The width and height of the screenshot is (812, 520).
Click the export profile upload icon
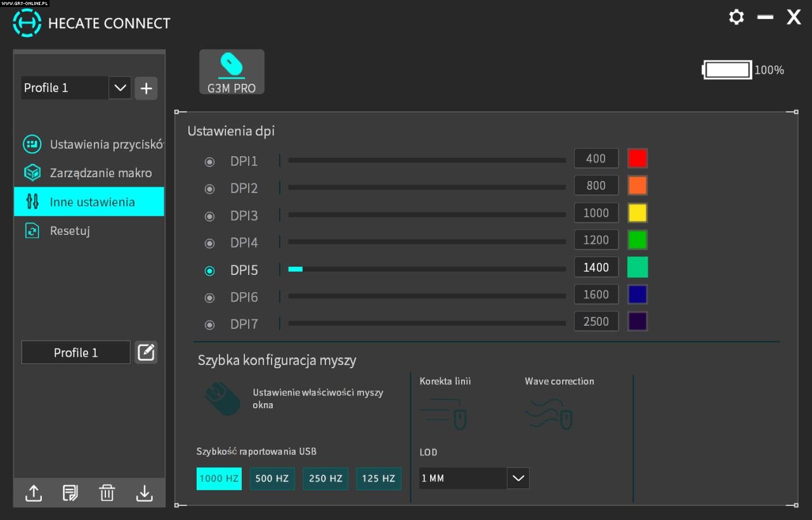(33, 493)
